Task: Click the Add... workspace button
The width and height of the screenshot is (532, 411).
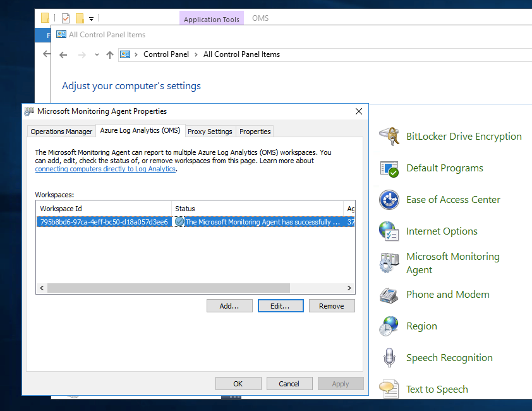Action: [229, 305]
